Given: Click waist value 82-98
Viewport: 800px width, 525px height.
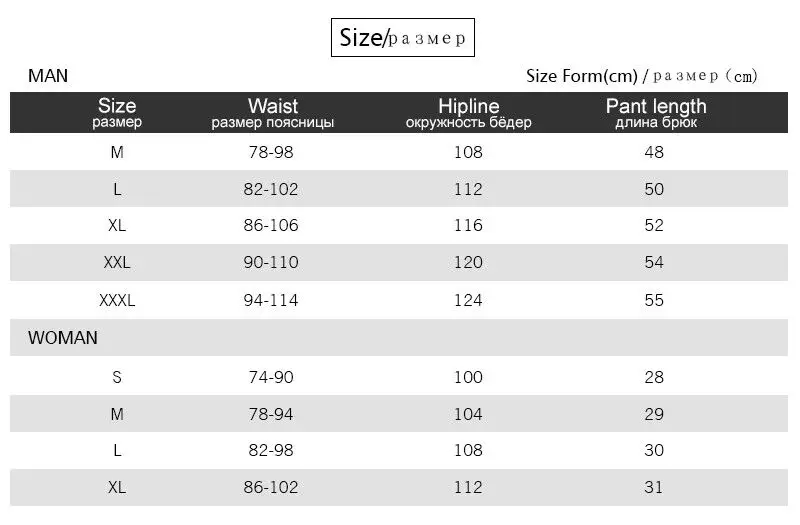Looking at the screenshot, I should (x=271, y=450).
